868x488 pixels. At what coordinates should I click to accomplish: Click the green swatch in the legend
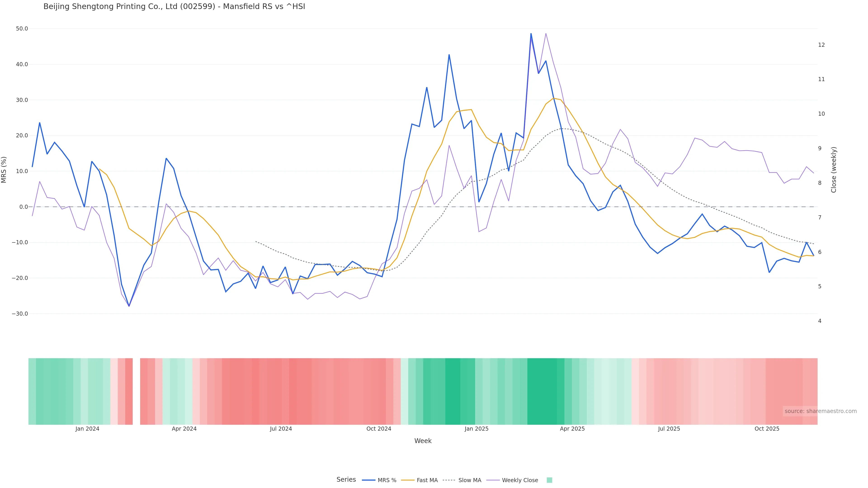coord(549,480)
